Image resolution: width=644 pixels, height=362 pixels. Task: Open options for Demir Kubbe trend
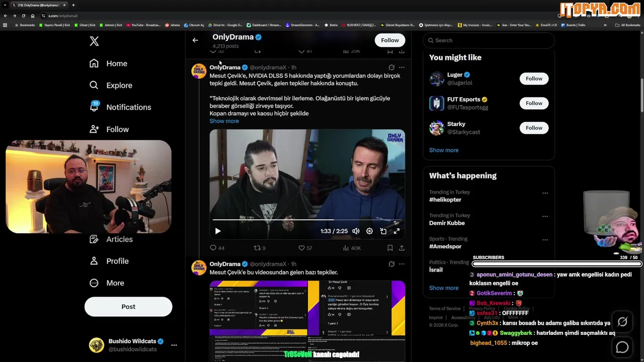(x=545, y=216)
